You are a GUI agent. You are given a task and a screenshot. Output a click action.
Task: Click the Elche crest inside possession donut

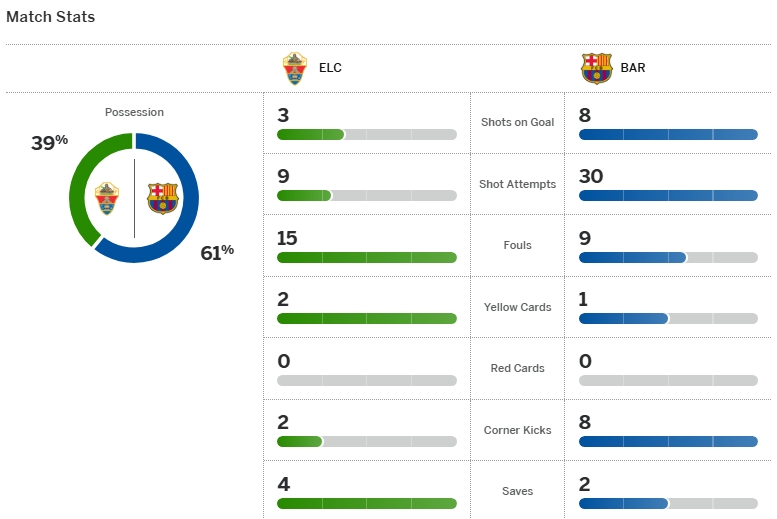[x=107, y=198]
